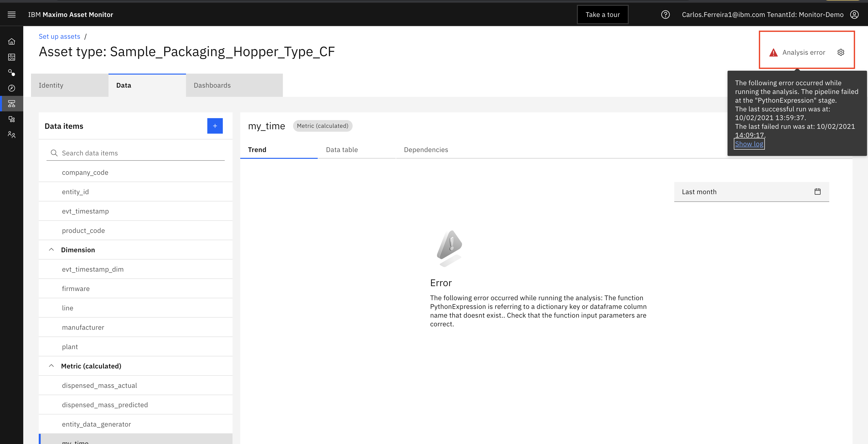Open the user profile avatar icon
868x444 pixels.
(x=854, y=15)
